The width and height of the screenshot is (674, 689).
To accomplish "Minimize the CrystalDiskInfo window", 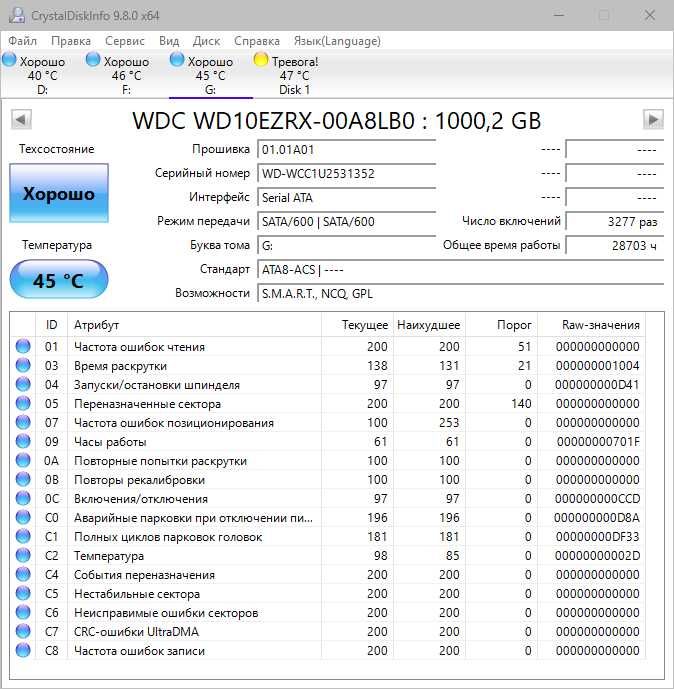I will 559,15.
